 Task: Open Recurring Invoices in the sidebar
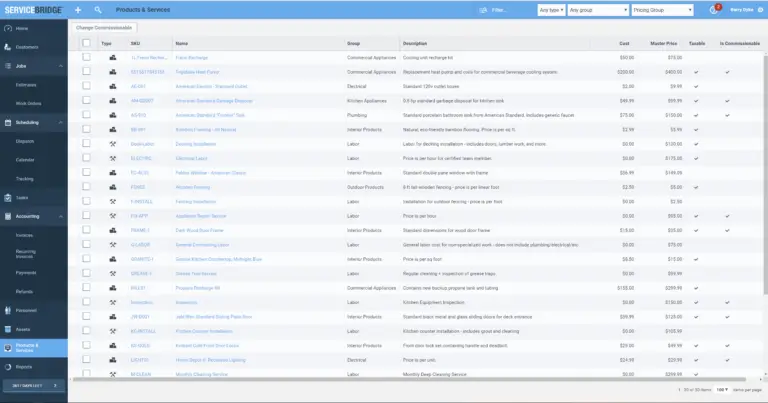[25, 254]
